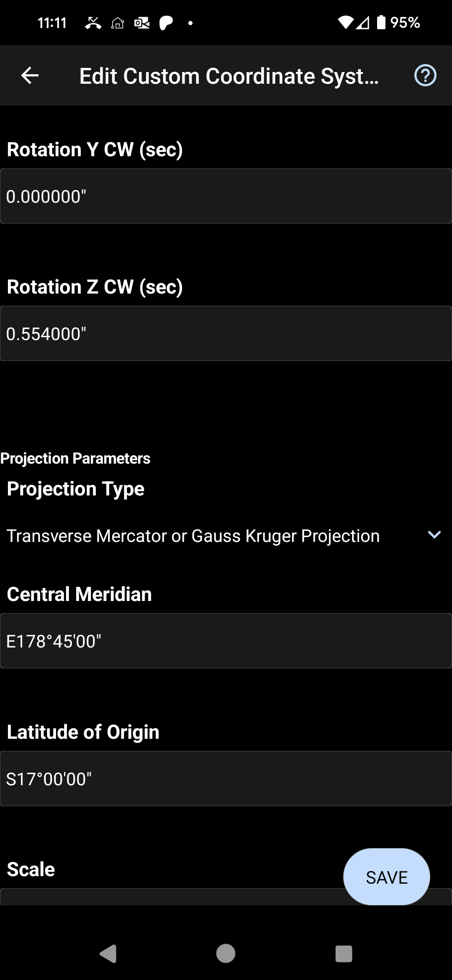
Task: Edit the Latitude of Origin field
Action: click(226, 779)
